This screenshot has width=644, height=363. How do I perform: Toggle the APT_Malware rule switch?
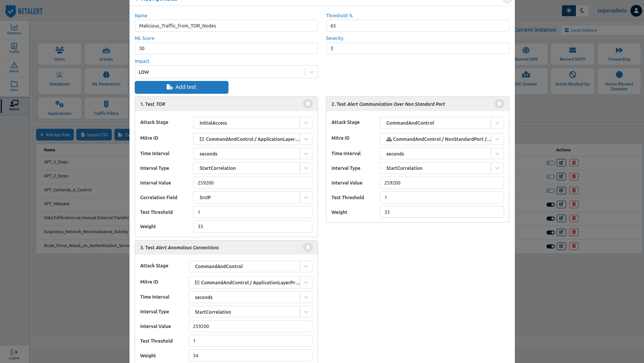coord(551,205)
